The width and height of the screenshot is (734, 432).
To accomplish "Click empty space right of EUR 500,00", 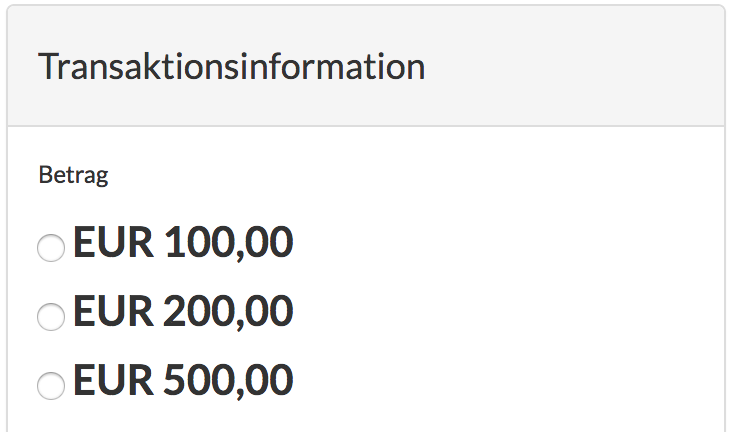I will point(500,381).
